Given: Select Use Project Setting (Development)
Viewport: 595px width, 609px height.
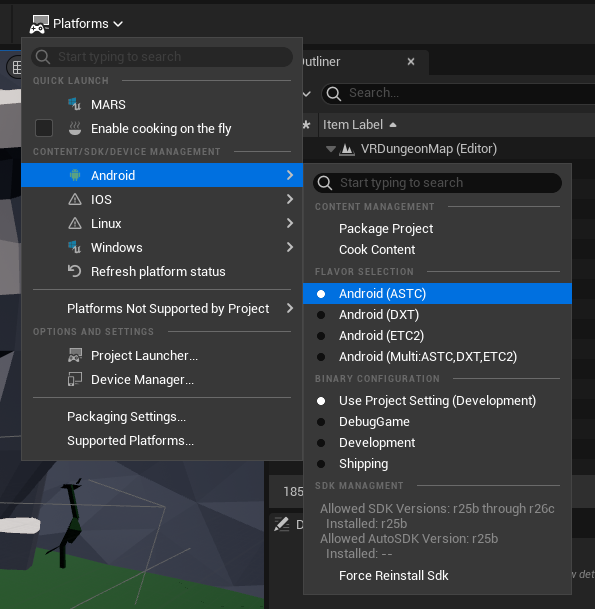Looking at the screenshot, I should [437, 401].
